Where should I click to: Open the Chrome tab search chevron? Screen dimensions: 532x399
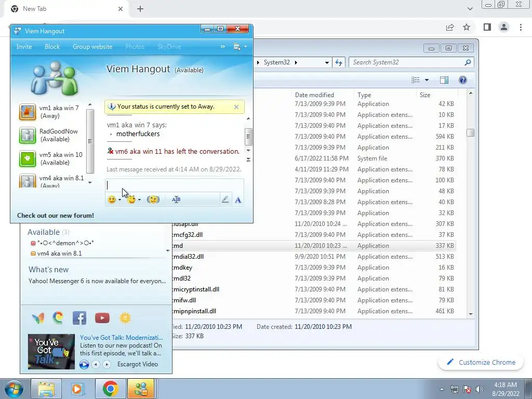coord(470,9)
